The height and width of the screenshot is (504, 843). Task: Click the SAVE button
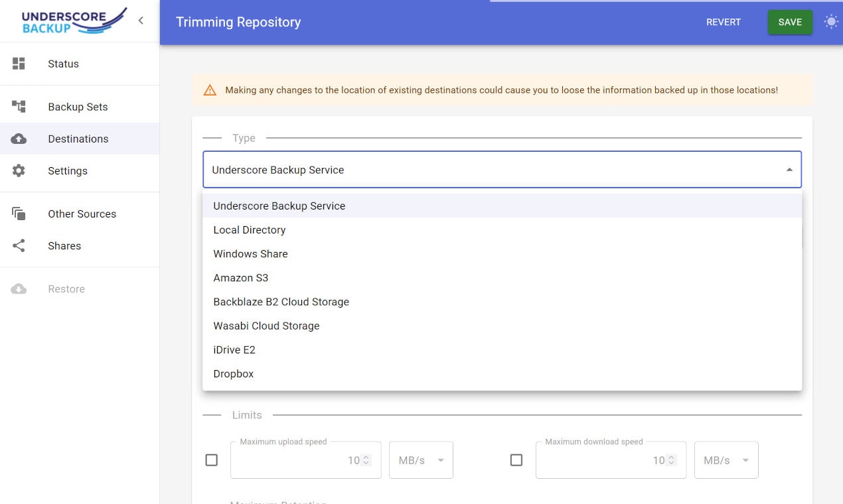pyautogui.click(x=790, y=22)
